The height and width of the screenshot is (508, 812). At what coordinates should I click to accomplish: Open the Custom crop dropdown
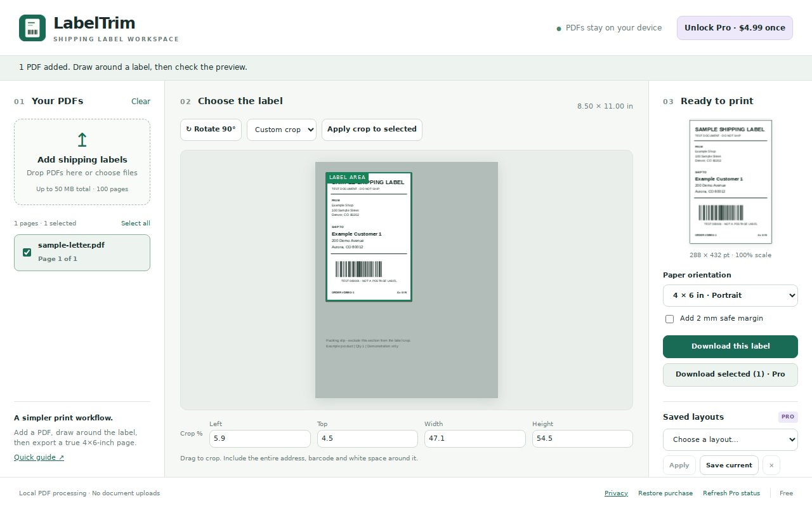pos(282,130)
